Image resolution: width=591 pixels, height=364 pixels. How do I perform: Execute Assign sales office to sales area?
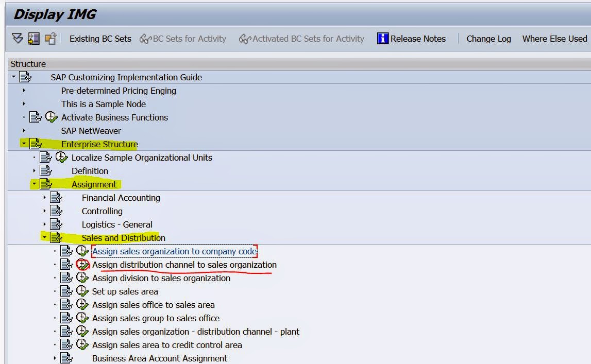82,304
